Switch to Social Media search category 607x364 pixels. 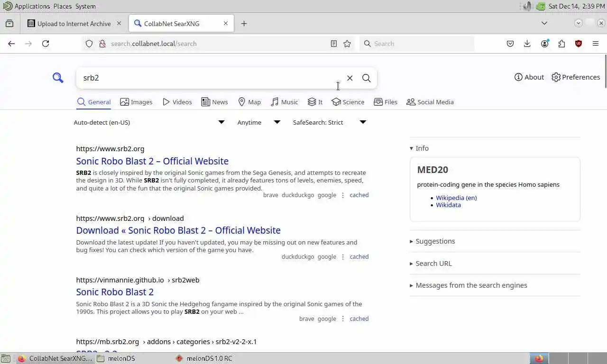pyautogui.click(x=430, y=102)
